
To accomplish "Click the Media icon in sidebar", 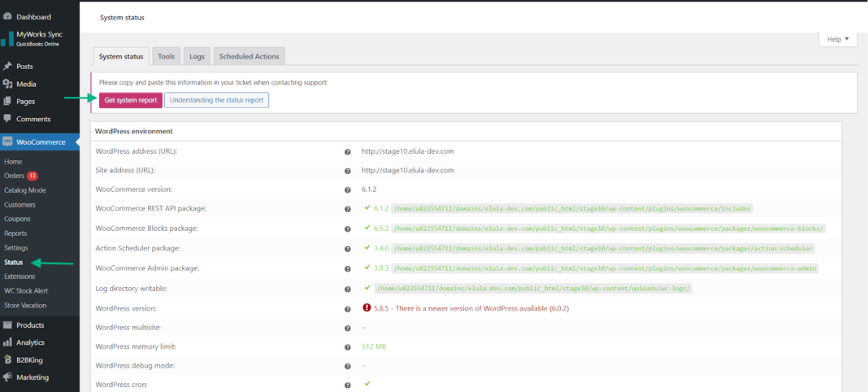I will (7, 84).
